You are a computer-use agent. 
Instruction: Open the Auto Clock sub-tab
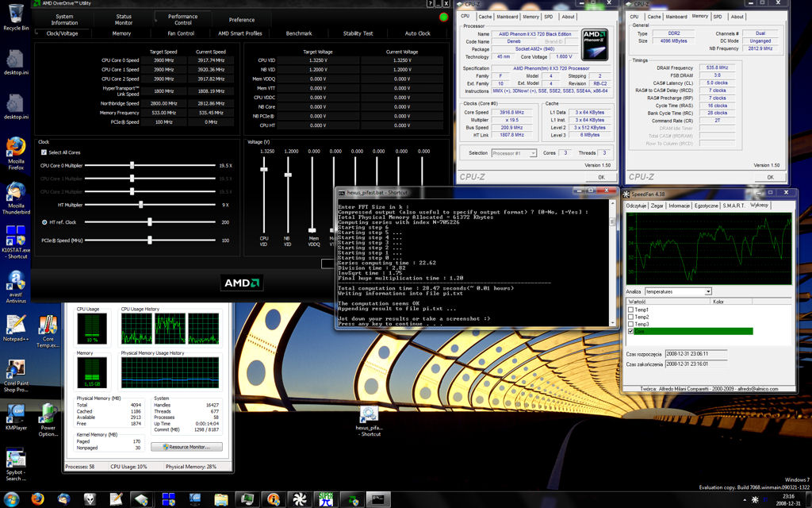point(417,33)
